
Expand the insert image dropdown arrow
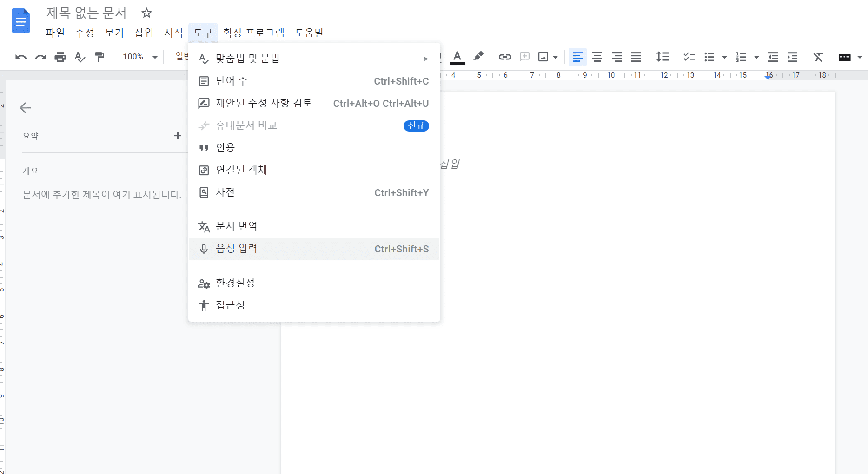[555, 57]
